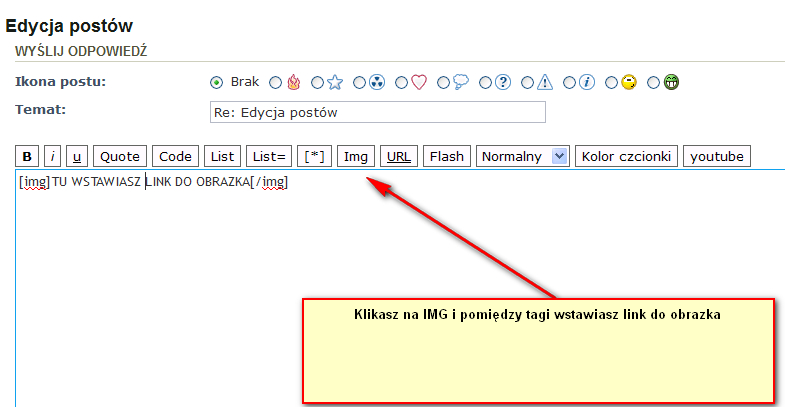Open the "Kolor czcionki" font color picker
Screen dimensions: 785x407
tap(627, 156)
